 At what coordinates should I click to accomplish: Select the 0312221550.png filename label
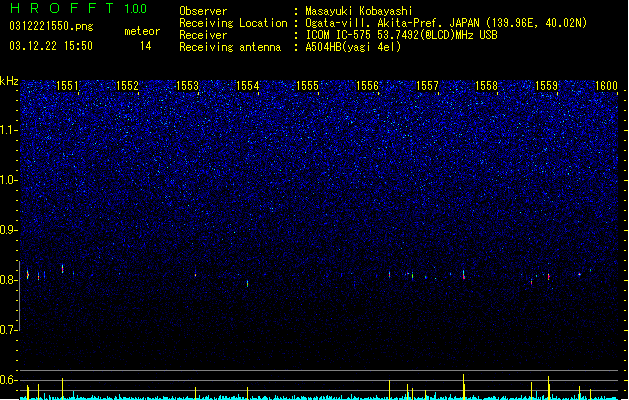51,27
